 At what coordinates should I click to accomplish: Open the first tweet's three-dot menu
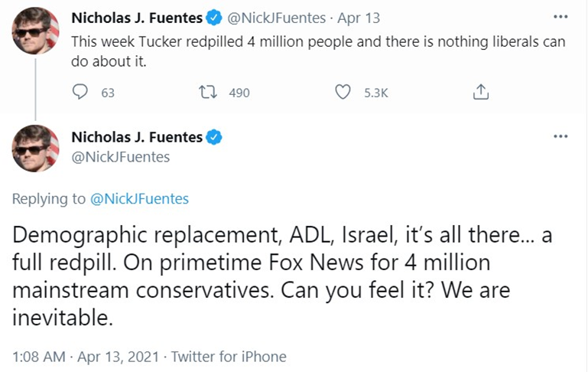[x=560, y=16]
